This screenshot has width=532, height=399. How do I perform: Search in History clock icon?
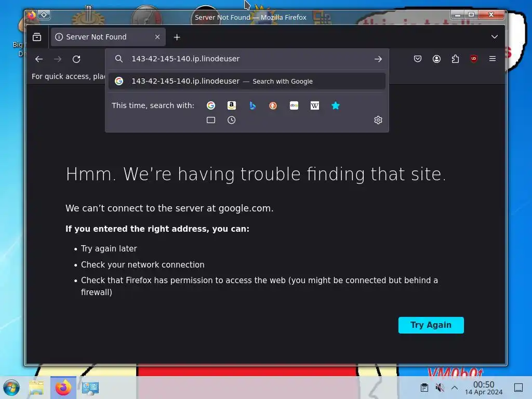pos(231,120)
